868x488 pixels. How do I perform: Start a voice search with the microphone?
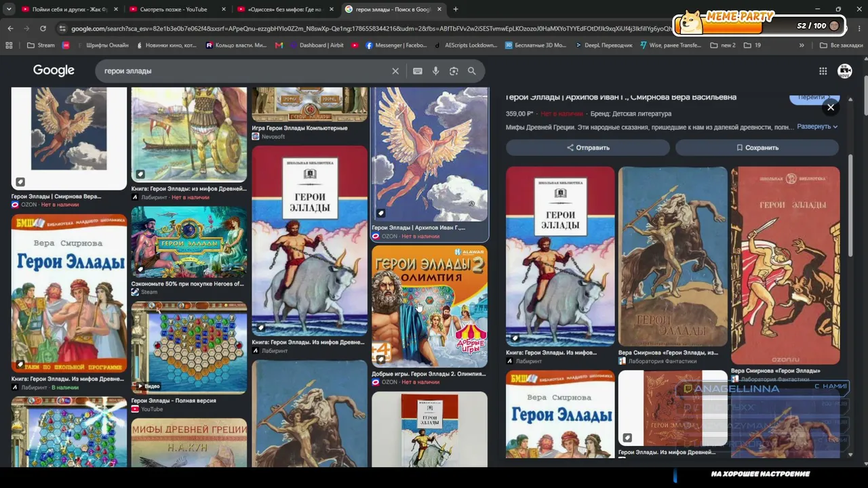[x=436, y=71]
